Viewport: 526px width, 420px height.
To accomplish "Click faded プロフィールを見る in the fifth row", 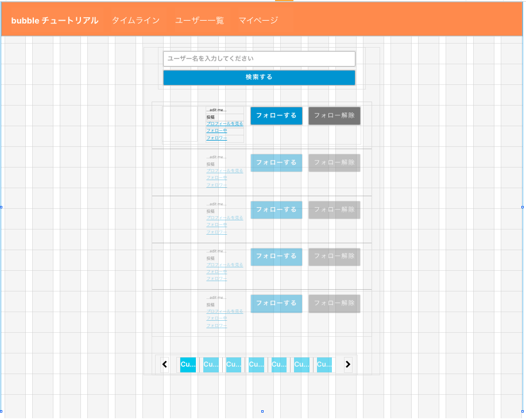I will (x=225, y=312).
